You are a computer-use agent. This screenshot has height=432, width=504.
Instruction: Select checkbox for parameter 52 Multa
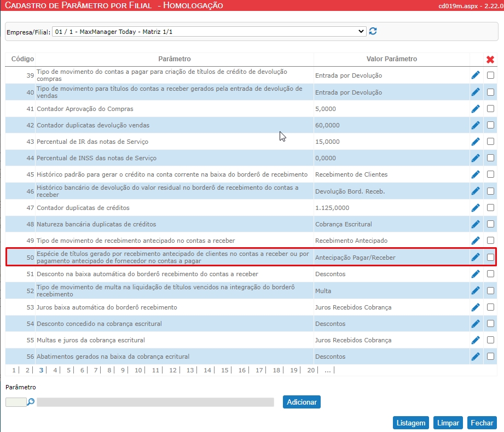coord(490,291)
